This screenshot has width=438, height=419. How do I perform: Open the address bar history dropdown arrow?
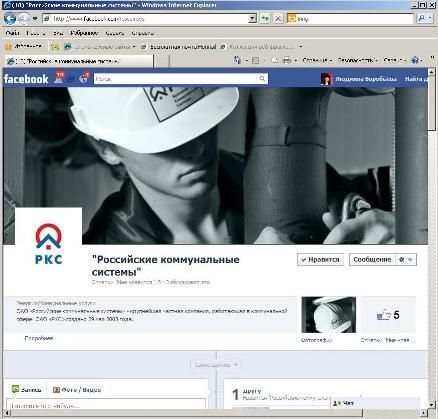click(253, 19)
